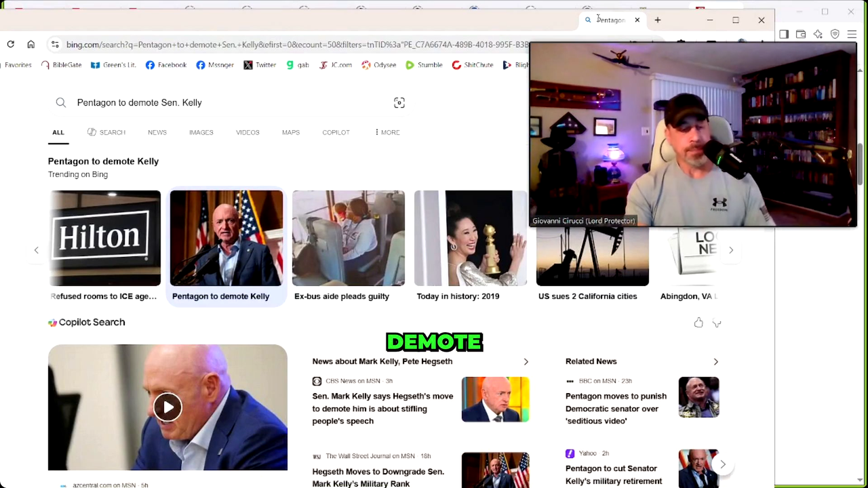Viewport: 868px width, 488px height.
Task: Click the home icon in toolbar
Action: tap(31, 45)
